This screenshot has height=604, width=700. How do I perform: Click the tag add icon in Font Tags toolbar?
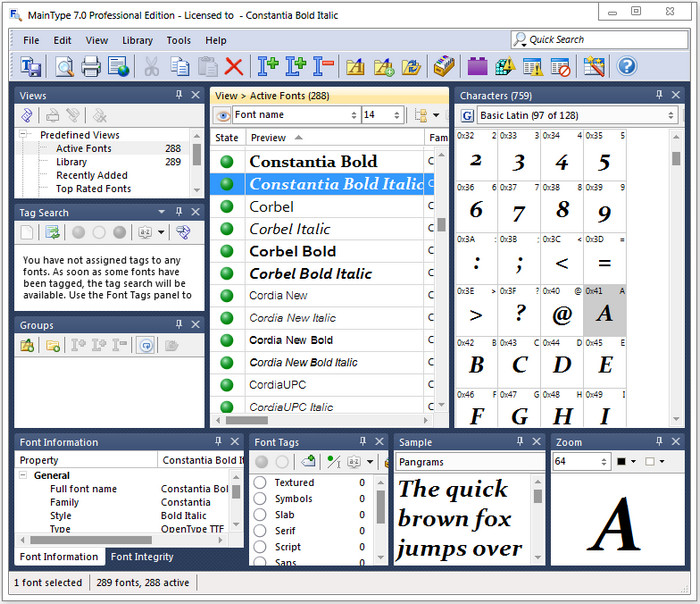[308, 461]
